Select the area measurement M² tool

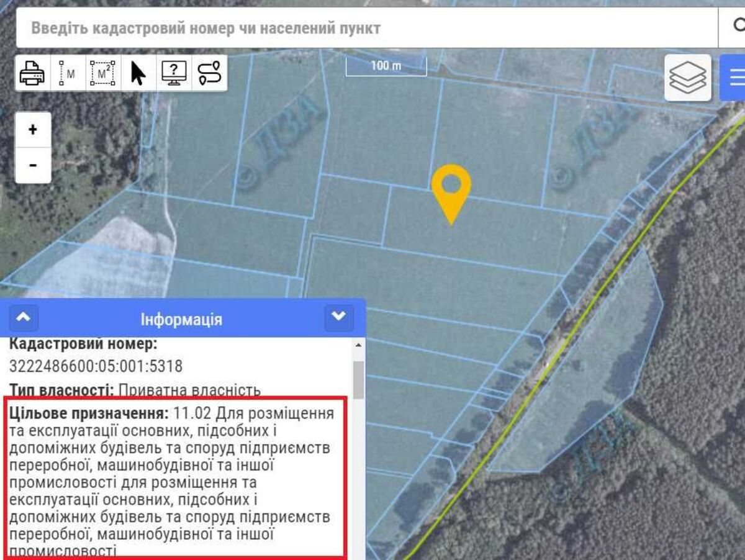click(x=102, y=73)
